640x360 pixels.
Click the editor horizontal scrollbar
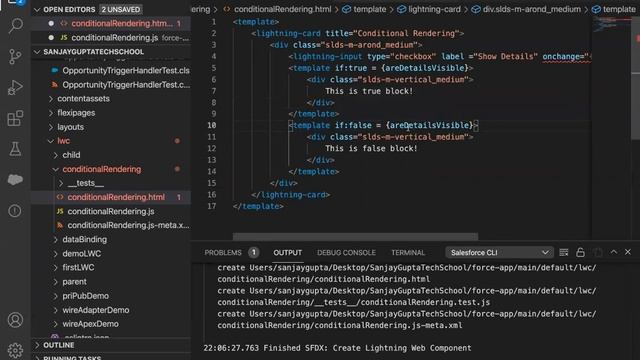[355, 236]
